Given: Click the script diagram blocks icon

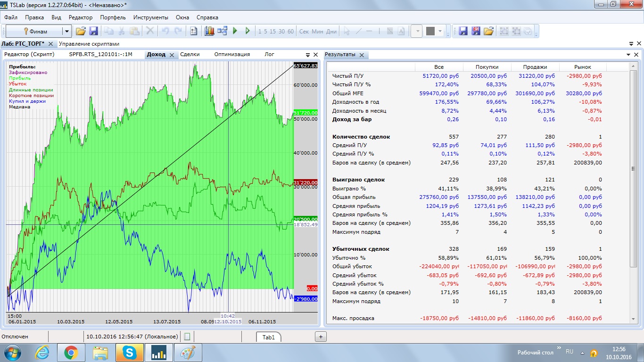Looking at the screenshot, I should point(222,31).
